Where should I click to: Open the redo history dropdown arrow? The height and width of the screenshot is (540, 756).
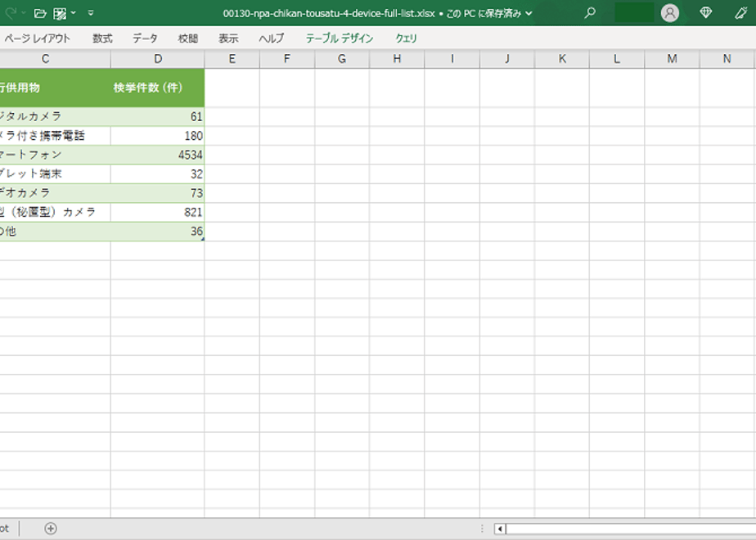23,13
